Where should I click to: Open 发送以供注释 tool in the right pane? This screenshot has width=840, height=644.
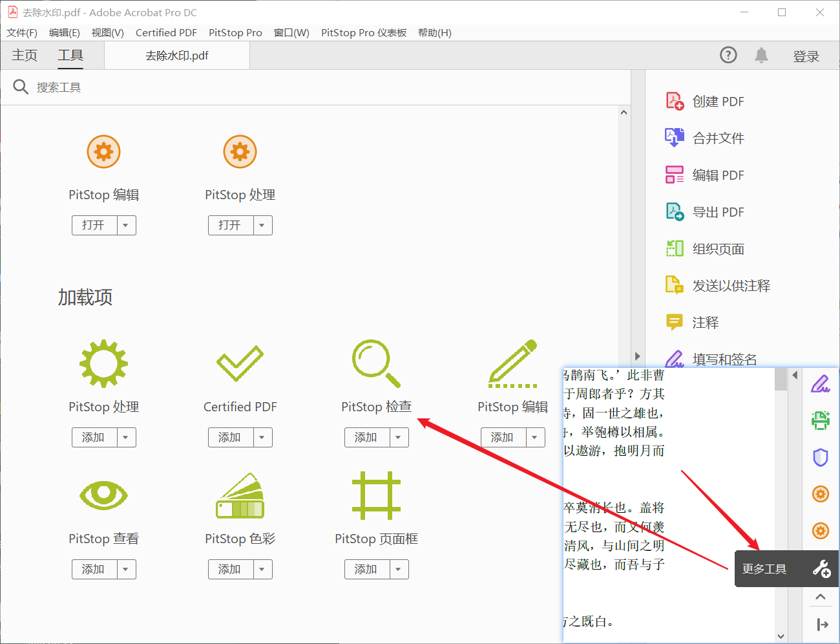click(x=718, y=286)
